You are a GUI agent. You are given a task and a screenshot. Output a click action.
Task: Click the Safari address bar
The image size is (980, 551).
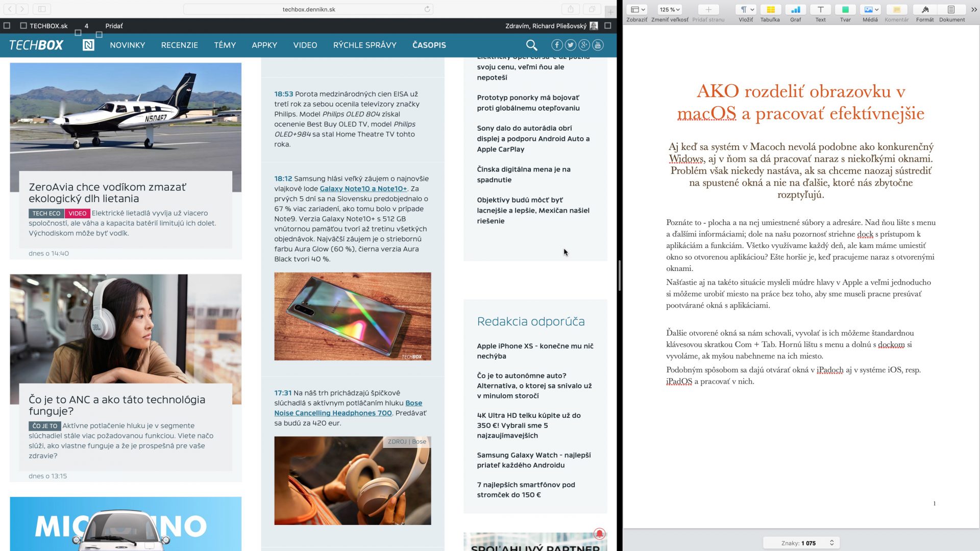tap(308, 9)
